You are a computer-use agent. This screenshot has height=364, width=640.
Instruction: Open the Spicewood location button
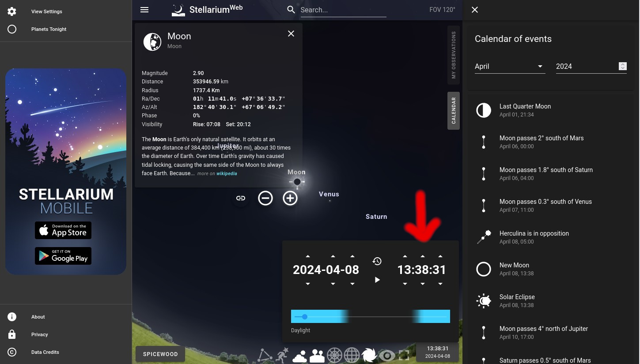pos(160,354)
